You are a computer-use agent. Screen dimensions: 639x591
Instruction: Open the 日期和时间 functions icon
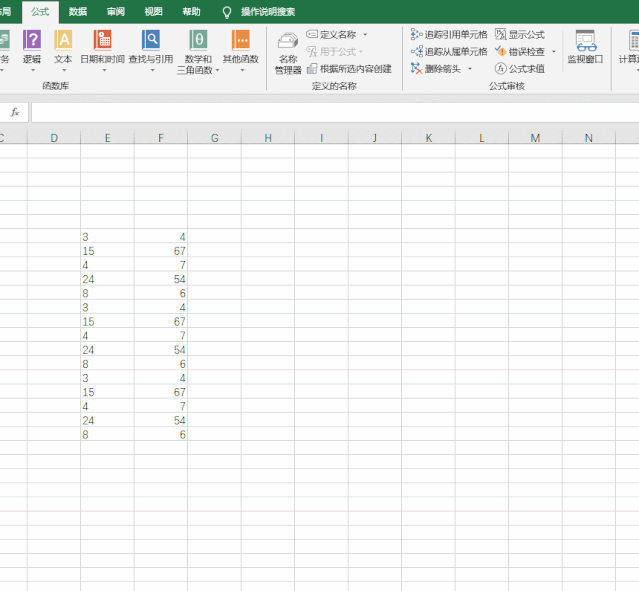(103, 40)
